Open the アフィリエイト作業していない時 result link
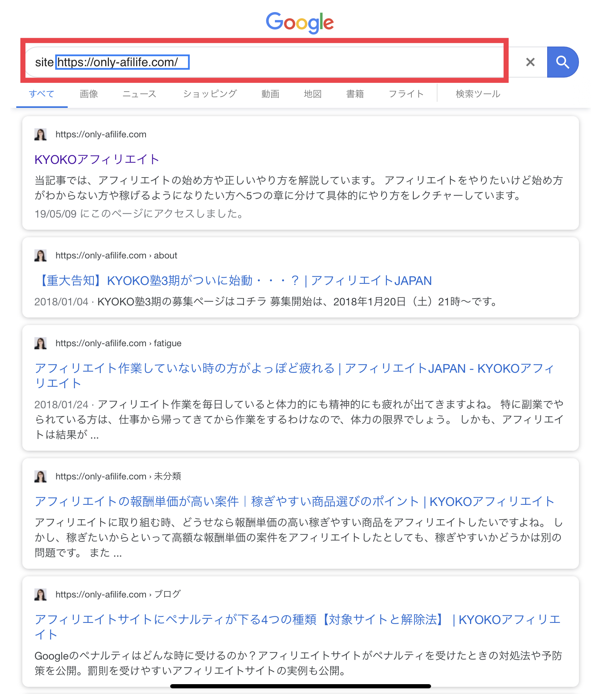Screen dimensions: 616x694 tap(295, 375)
